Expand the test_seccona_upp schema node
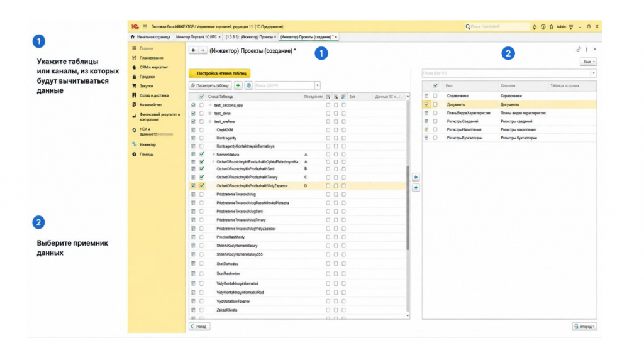The image size is (644, 353). [x=210, y=106]
